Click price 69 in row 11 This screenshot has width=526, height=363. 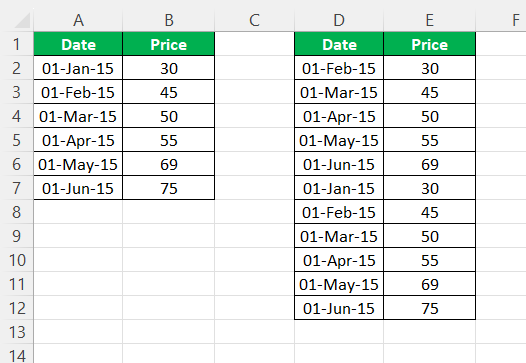coord(430,284)
